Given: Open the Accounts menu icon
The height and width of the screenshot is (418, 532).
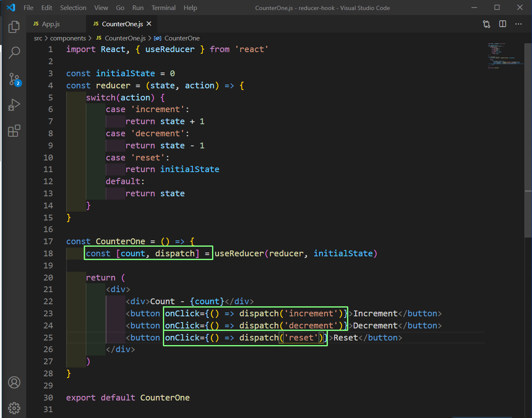Looking at the screenshot, I should pos(14,382).
